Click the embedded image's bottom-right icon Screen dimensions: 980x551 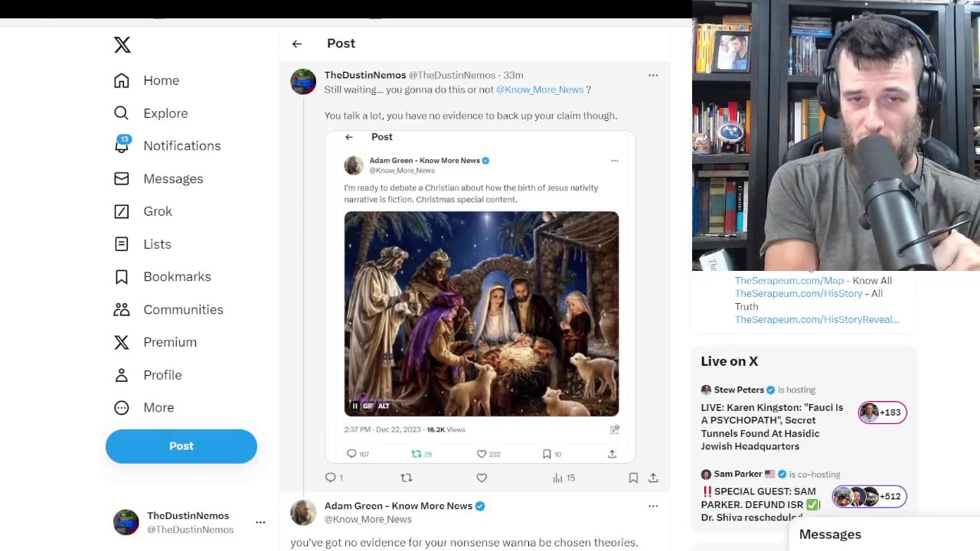(614, 430)
